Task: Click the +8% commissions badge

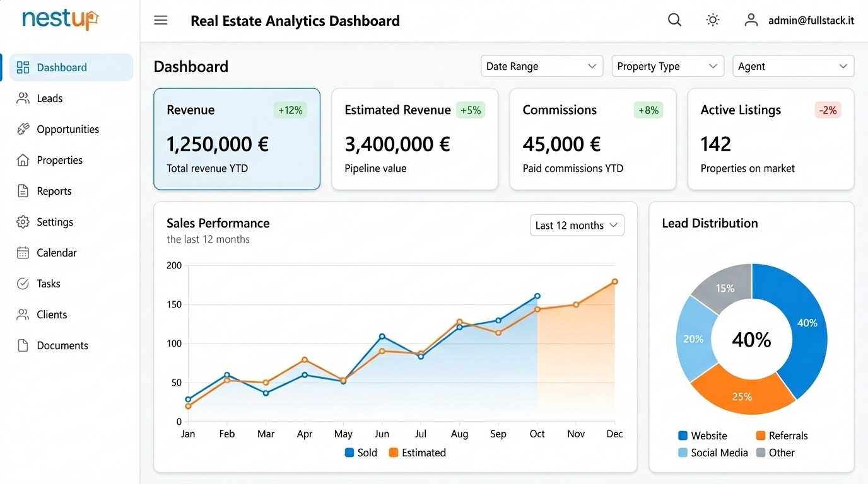Action: click(648, 110)
